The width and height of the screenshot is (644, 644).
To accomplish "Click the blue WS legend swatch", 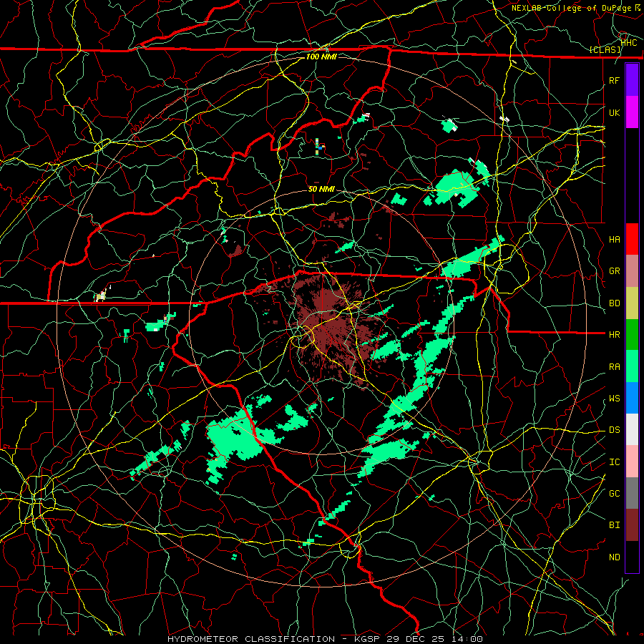I will click(x=632, y=398).
